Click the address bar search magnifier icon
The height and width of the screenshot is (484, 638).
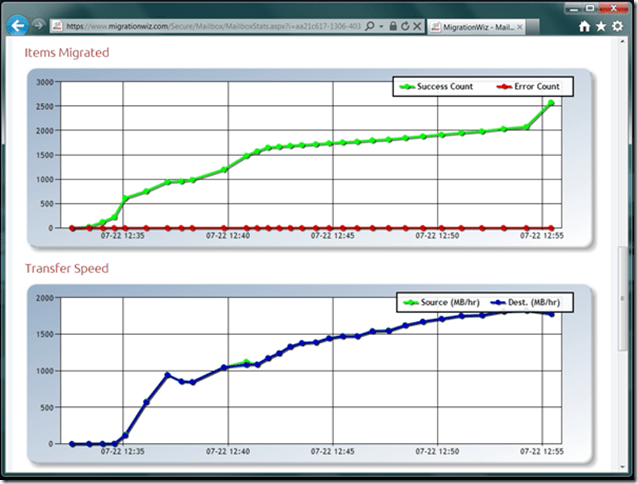(370, 27)
